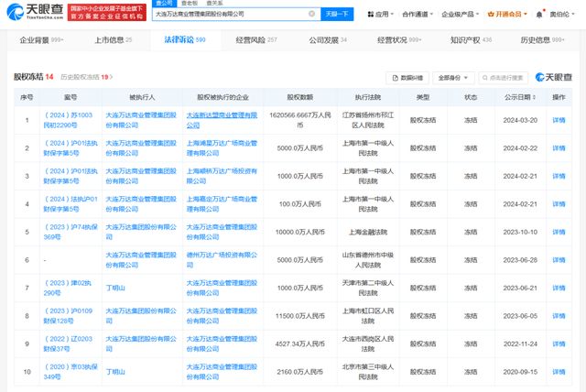Open 详情 for row 2 dated 2024-02-22
586x392 pixels.
pyautogui.click(x=559, y=148)
